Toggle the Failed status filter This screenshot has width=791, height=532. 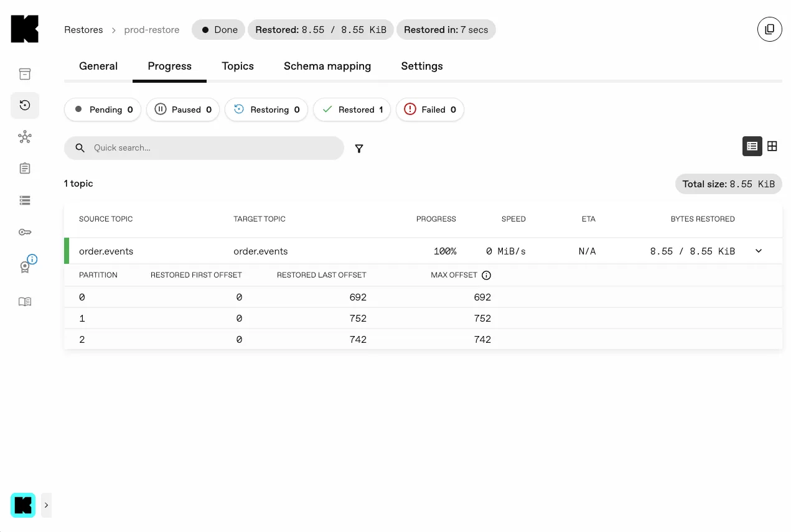click(x=430, y=110)
